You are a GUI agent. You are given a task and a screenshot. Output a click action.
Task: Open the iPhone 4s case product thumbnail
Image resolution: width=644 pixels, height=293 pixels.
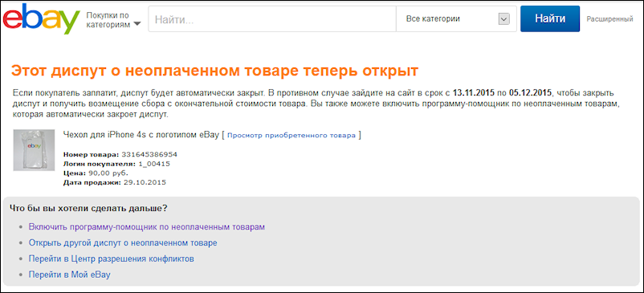point(34,150)
